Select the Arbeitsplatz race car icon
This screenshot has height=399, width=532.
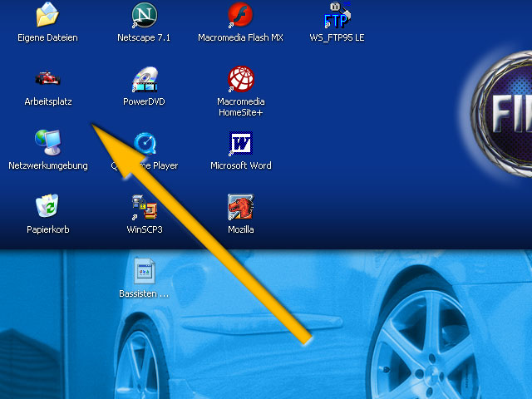click(47, 79)
